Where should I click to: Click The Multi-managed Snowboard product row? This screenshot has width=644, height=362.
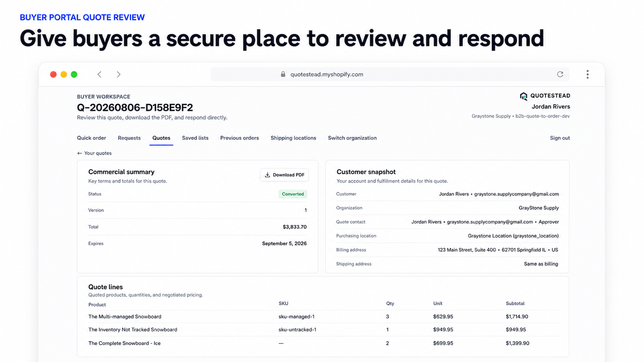click(324, 317)
